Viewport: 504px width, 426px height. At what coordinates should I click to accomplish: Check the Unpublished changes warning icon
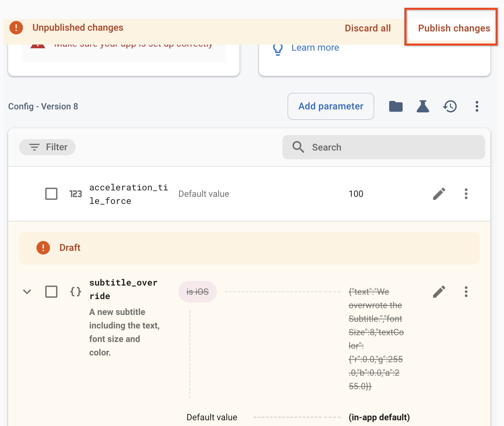(x=16, y=28)
